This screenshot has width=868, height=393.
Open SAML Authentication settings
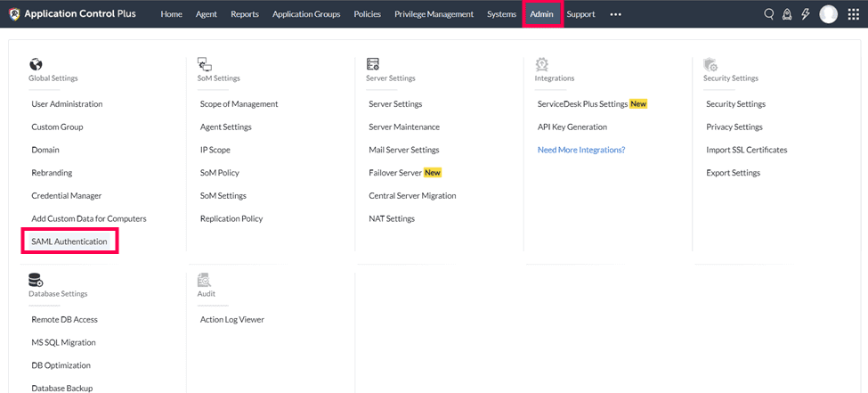pyautogui.click(x=69, y=242)
